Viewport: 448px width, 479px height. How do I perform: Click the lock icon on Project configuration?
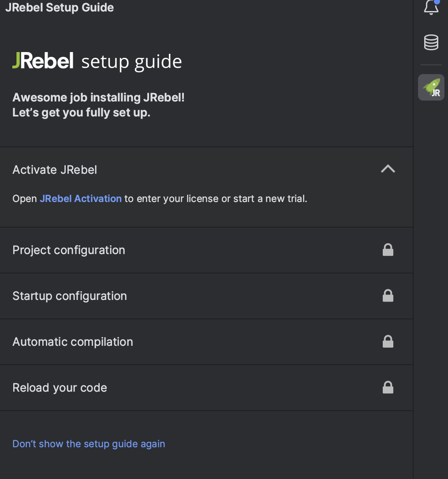click(x=388, y=250)
